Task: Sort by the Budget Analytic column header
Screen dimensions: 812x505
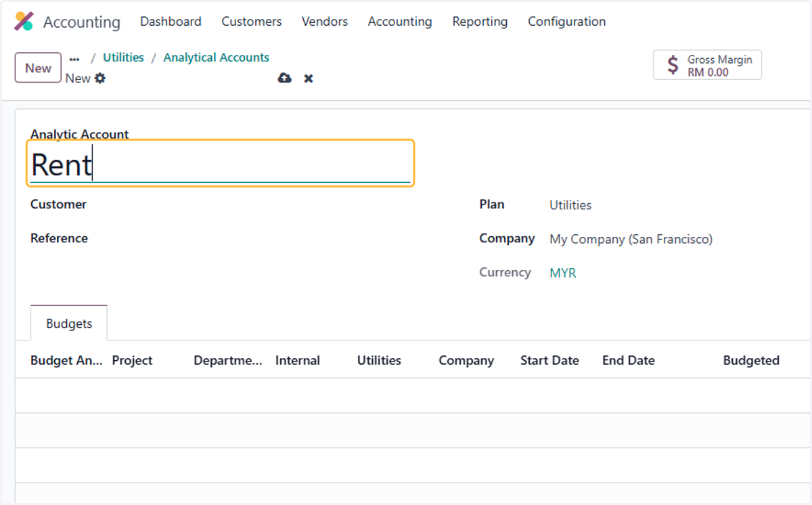Action: (66, 360)
